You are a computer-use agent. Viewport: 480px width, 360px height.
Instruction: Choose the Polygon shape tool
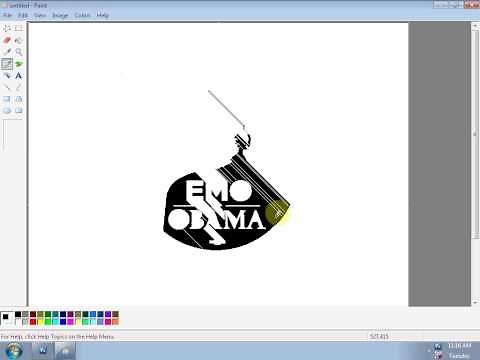(19, 99)
